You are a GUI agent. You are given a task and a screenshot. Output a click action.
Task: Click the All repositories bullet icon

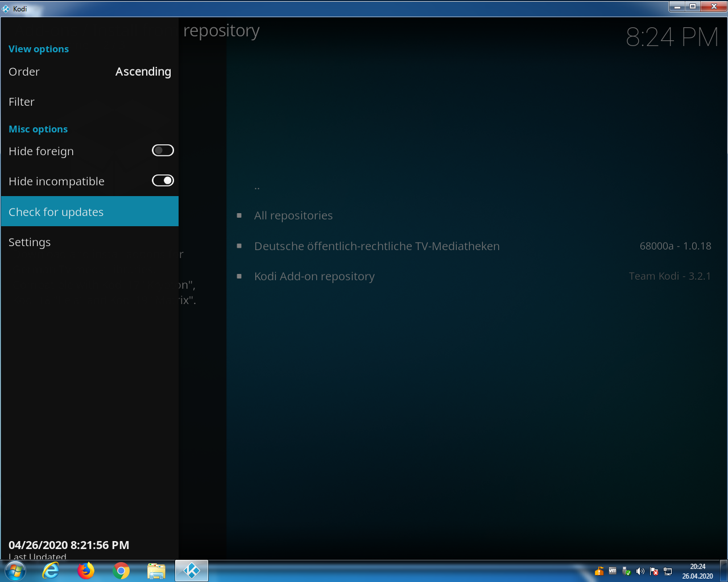239,215
